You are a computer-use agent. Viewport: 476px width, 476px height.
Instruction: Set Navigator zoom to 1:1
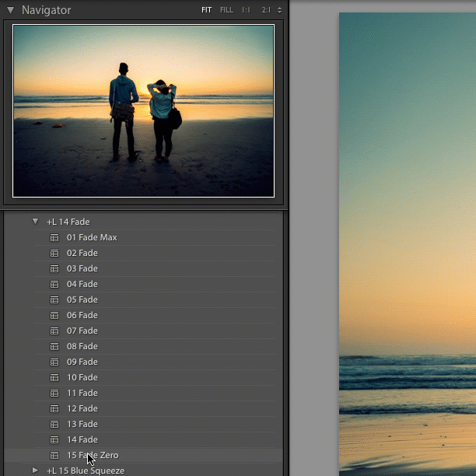pos(246,10)
